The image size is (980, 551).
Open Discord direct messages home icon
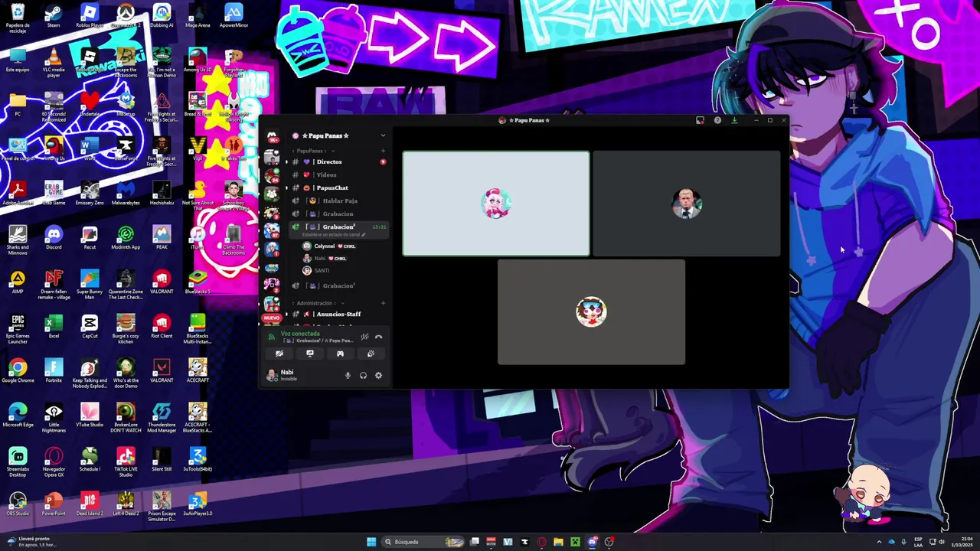(272, 136)
